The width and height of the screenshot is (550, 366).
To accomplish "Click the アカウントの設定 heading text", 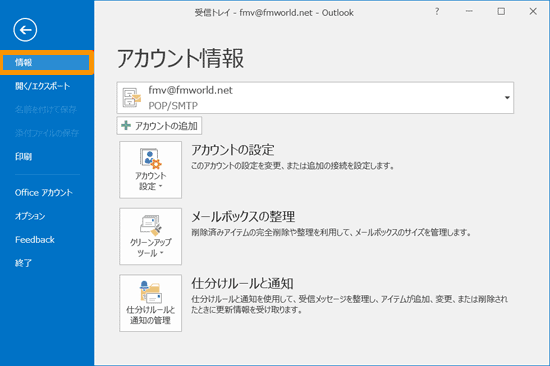I will 233,150.
